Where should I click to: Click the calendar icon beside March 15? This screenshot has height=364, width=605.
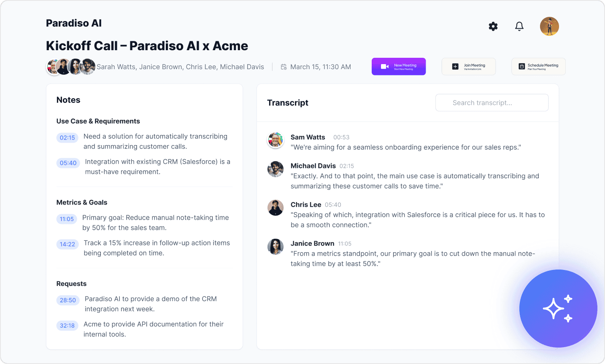point(284,67)
